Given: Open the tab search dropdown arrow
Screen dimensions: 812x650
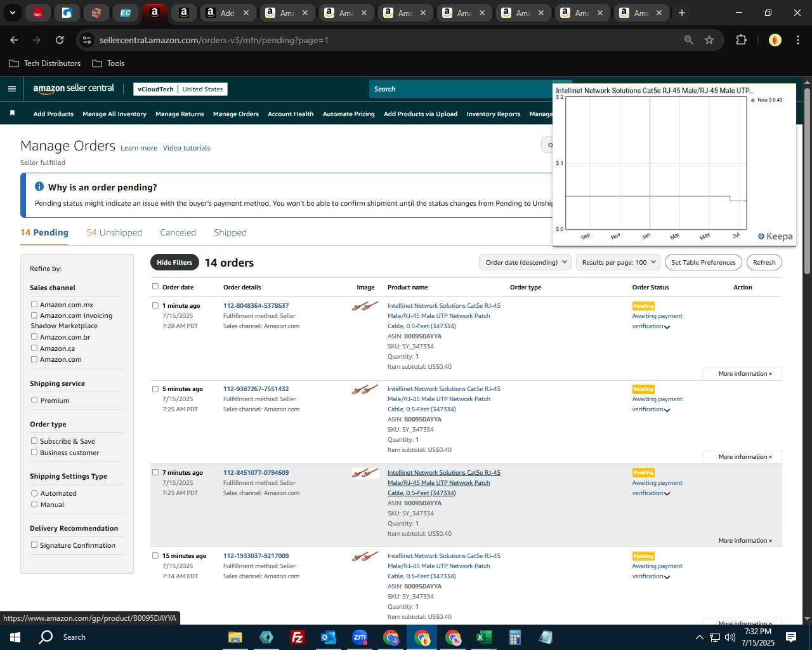Looking at the screenshot, I should pyautogui.click(x=12, y=13).
